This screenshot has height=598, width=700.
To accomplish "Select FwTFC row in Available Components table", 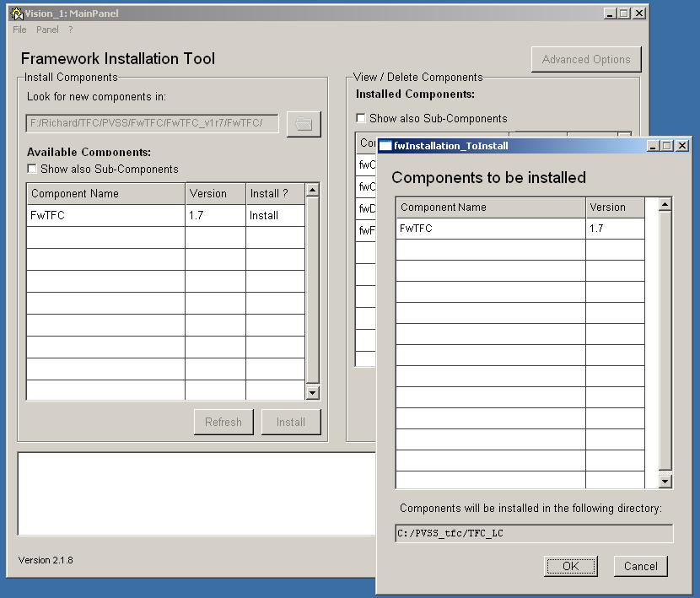I will pos(165,216).
